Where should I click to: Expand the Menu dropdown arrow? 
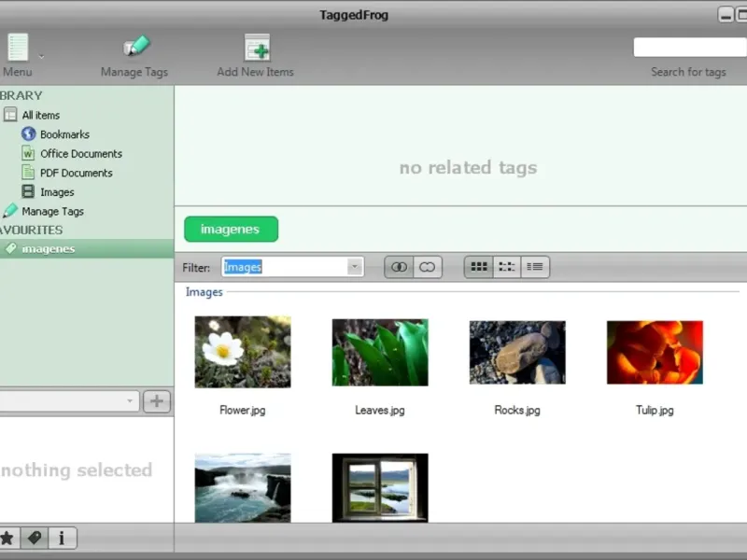(x=41, y=57)
